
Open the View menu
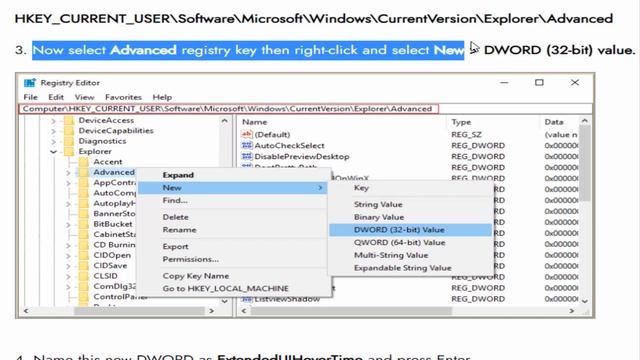(x=84, y=97)
